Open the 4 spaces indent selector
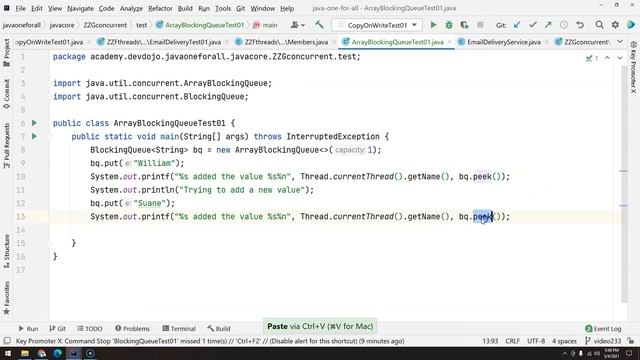640x360 pixels. (x=564, y=341)
